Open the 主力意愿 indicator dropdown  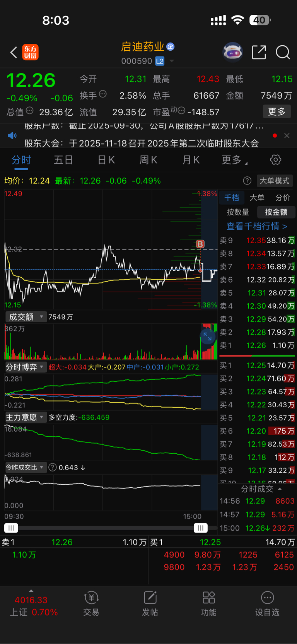tap(26, 417)
